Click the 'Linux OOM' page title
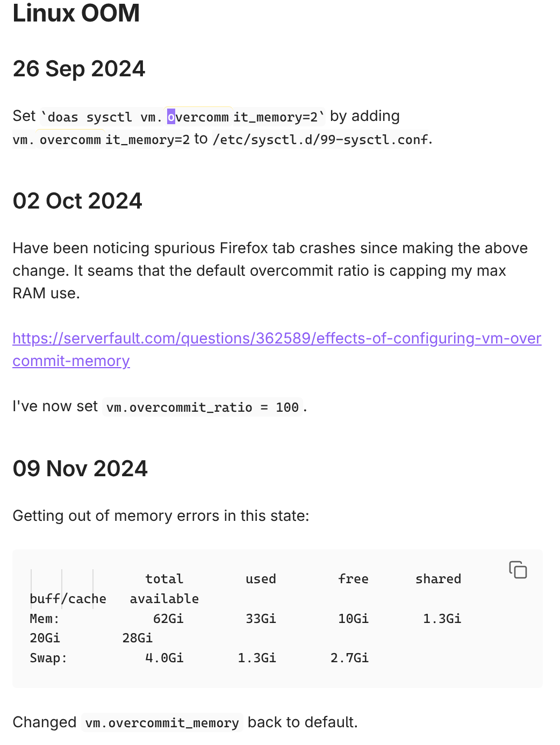This screenshot has width=560, height=745. 76,13
